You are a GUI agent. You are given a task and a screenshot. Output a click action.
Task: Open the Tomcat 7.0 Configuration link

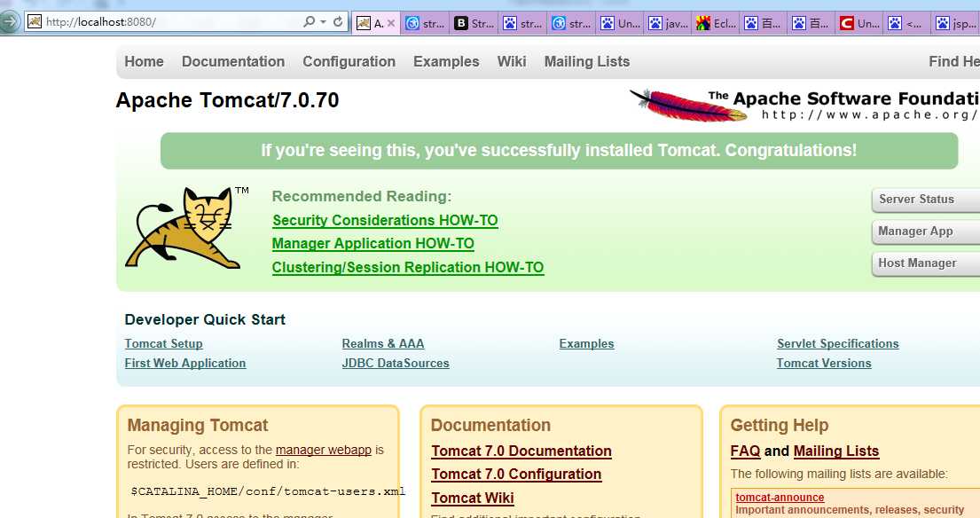pyautogui.click(x=516, y=475)
